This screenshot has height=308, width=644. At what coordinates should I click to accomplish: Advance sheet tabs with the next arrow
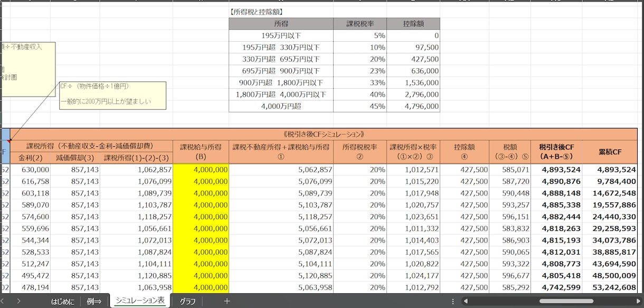[18, 301]
